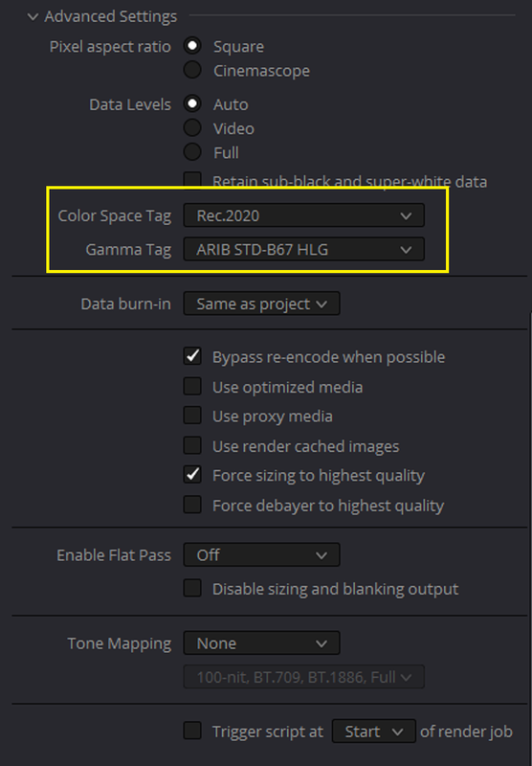Check Disable sizing and blanking output
This screenshot has width=532, height=766.
(192, 588)
